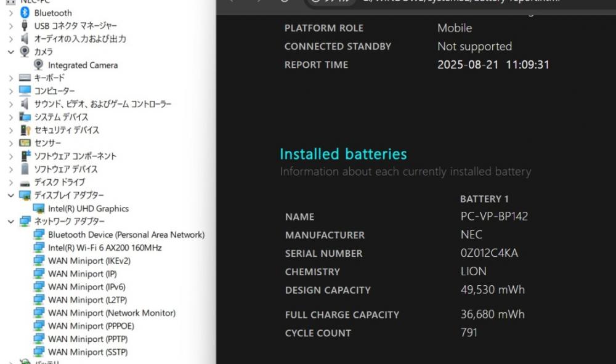The height and width of the screenshot is (364, 616).
Task: Expand the キーボード node
Action: (x=11, y=78)
